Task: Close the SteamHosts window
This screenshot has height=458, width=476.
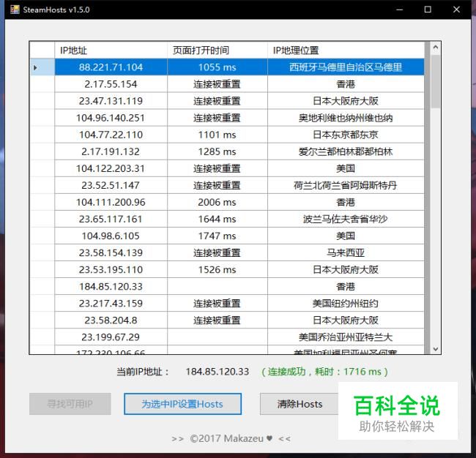Action: (456, 10)
